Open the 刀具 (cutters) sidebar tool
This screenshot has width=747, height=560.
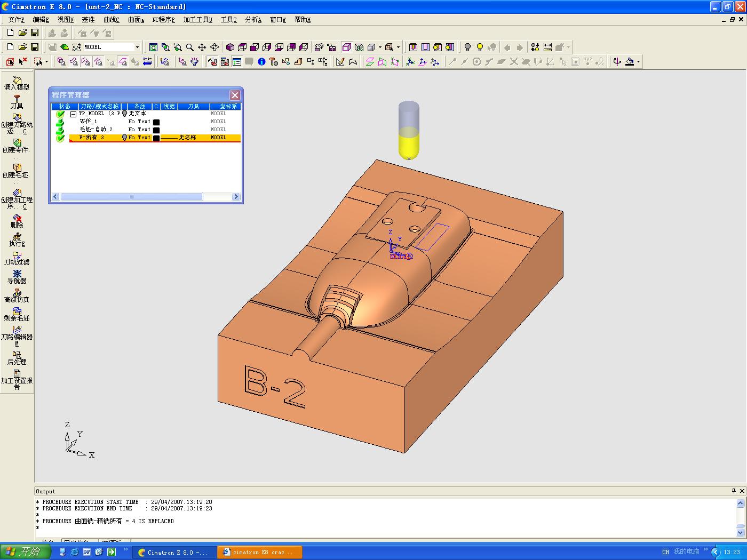click(x=17, y=102)
